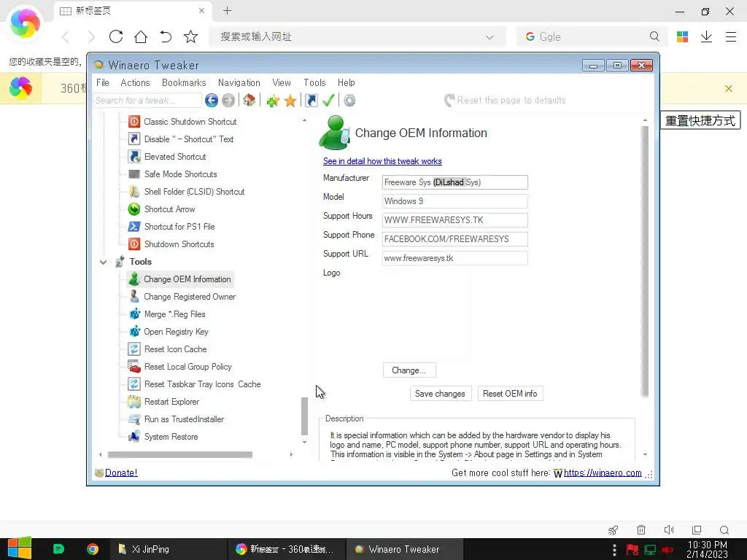Viewport: 747px width, 560px height.
Task: Click Save changes button
Action: pyautogui.click(x=440, y=394)
